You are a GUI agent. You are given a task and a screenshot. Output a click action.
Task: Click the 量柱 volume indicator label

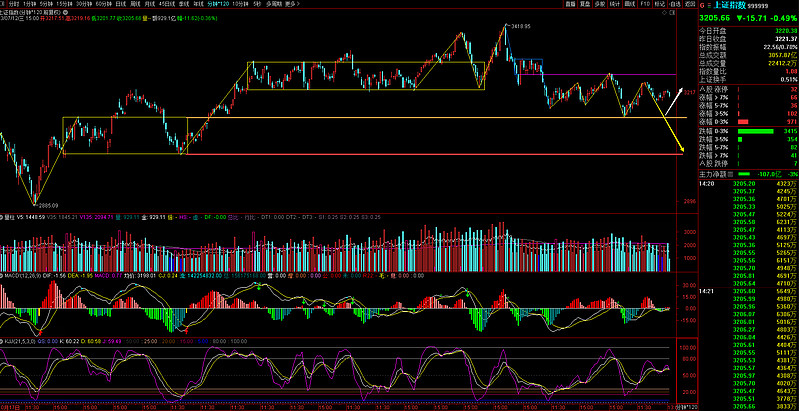(x=9, y=217)
